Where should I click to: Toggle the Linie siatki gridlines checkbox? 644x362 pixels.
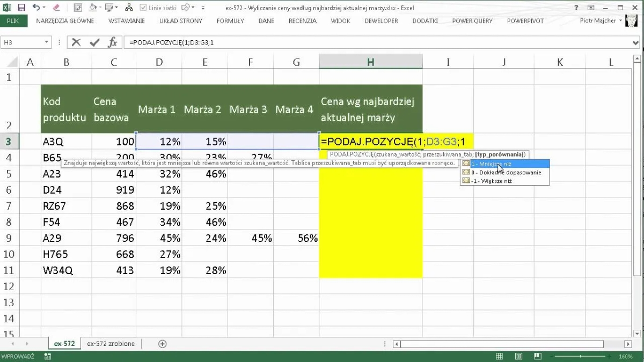143,8
